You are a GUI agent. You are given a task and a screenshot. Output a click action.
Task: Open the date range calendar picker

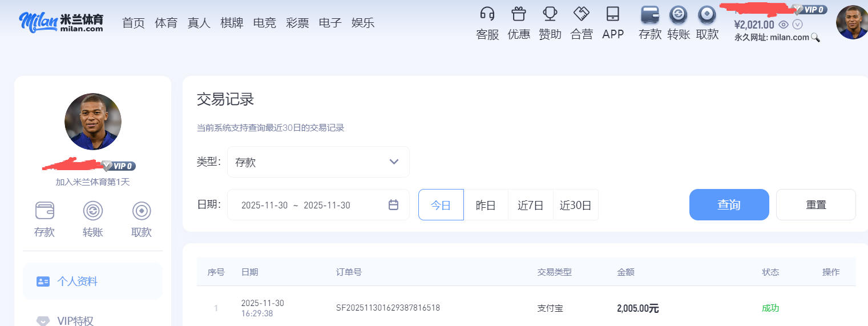click(x=393, y=205)
